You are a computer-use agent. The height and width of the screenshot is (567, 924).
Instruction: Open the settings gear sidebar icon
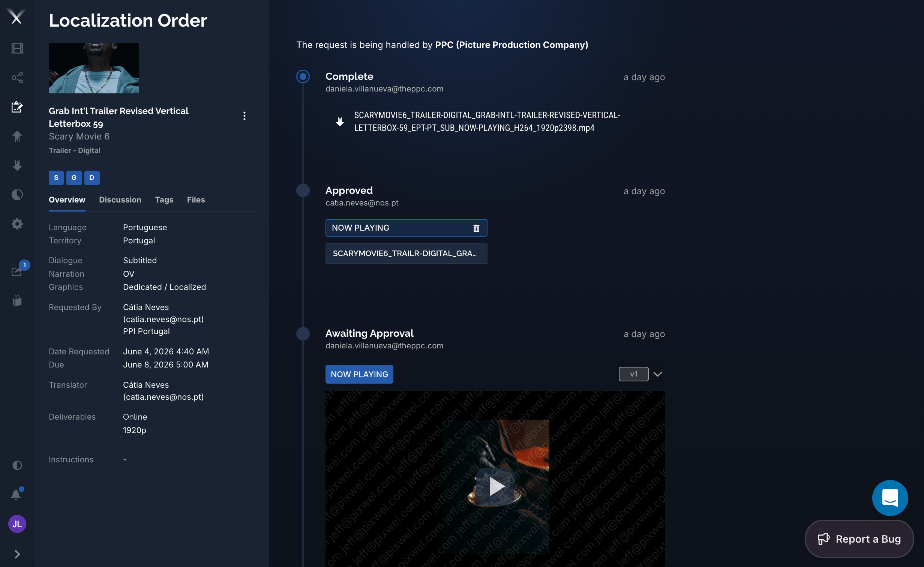[x=17, y=224]
